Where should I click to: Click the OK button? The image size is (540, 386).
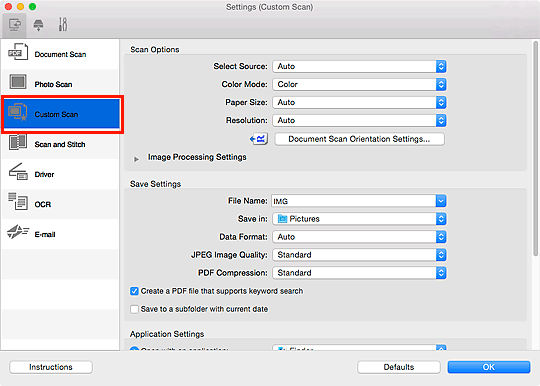point(489,367)
